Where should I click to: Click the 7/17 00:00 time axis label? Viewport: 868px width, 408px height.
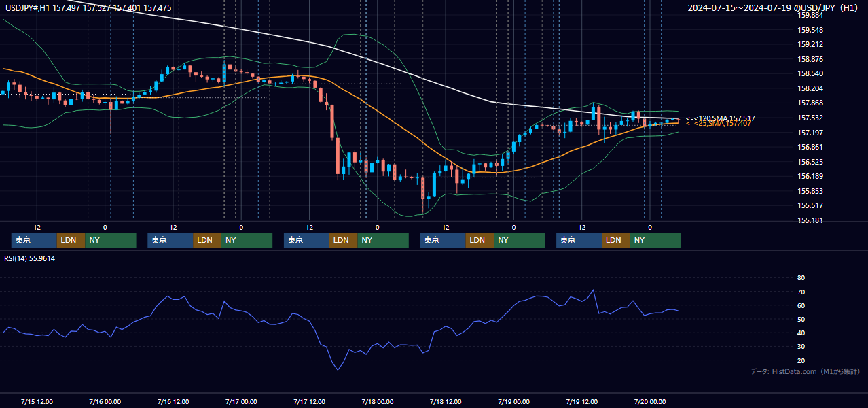point(241,401)
